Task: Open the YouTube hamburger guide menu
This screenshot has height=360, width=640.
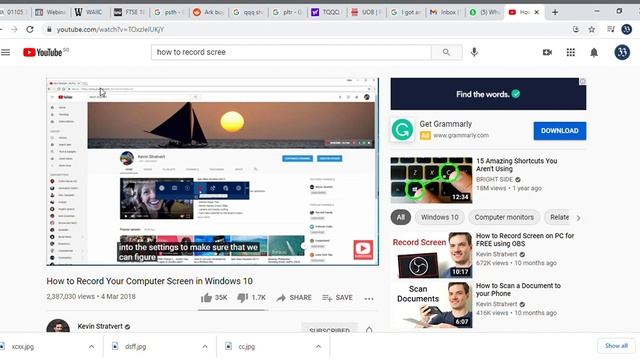Action: click(x=6, y=52)
